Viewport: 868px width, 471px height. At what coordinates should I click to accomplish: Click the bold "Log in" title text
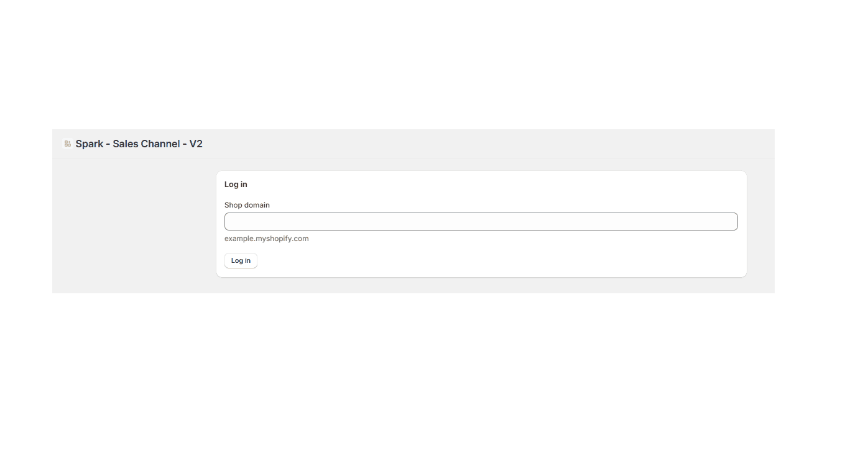[236, 185]
